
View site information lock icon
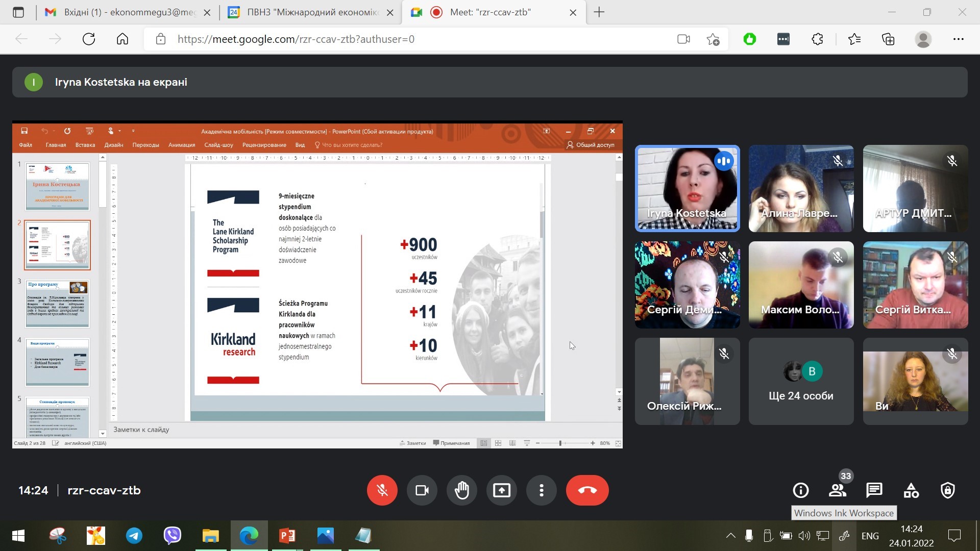[x=161, y=39]
